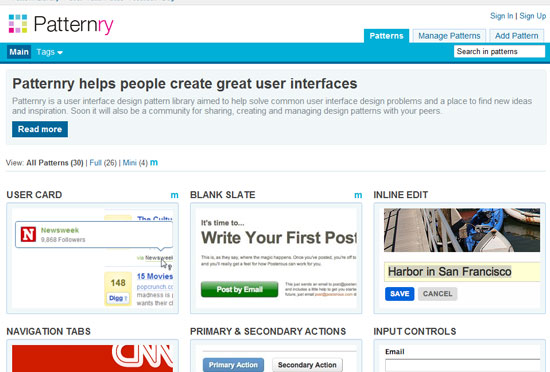
Task: Select the Main navigation item
Action: tap(19, 52)
